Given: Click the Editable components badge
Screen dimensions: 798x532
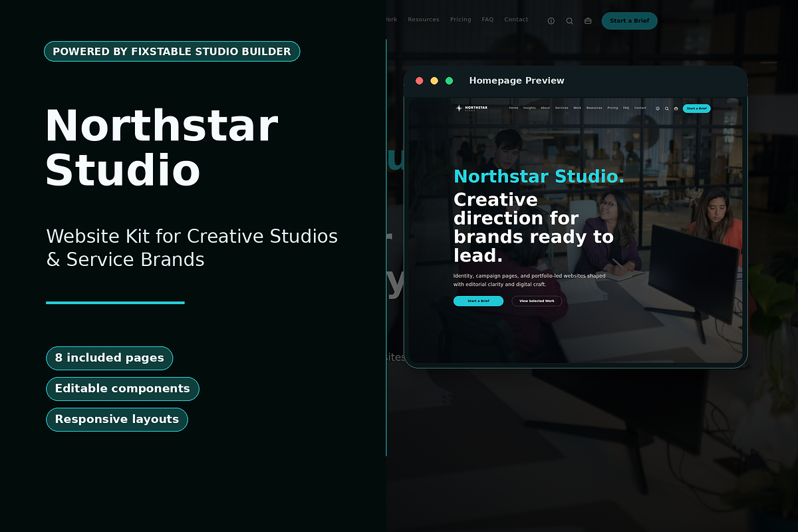Looking at the screenshot, I should tap(122, 388).
